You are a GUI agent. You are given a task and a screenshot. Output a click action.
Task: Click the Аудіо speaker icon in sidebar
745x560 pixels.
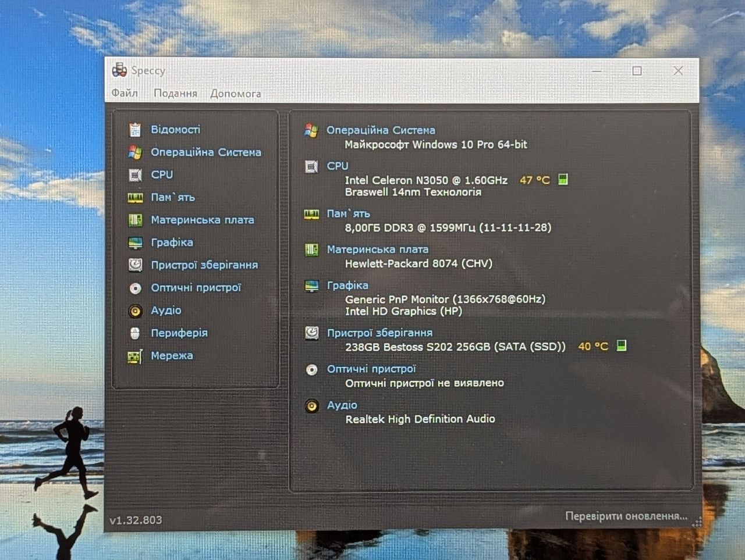(x=135, y=311)
